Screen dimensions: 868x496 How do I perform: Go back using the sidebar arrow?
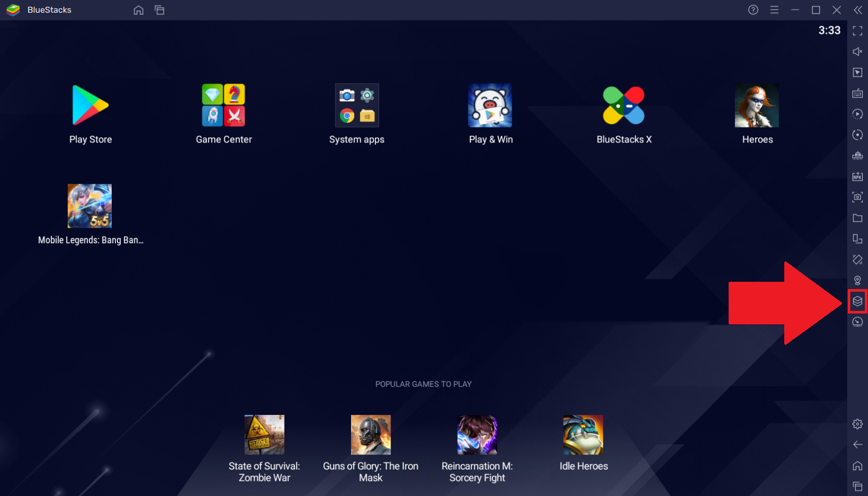pyautogui.click(x=858, y=445)
